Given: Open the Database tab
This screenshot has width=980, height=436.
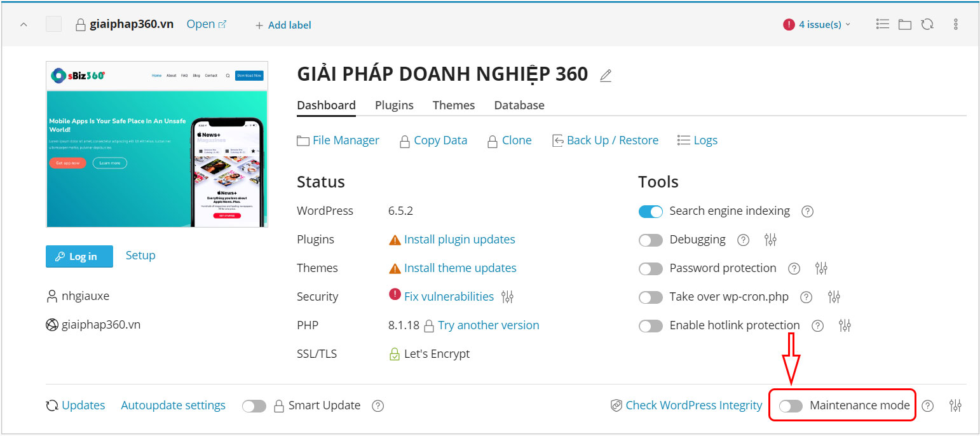Looking at the screenshot, I should 519,105.
